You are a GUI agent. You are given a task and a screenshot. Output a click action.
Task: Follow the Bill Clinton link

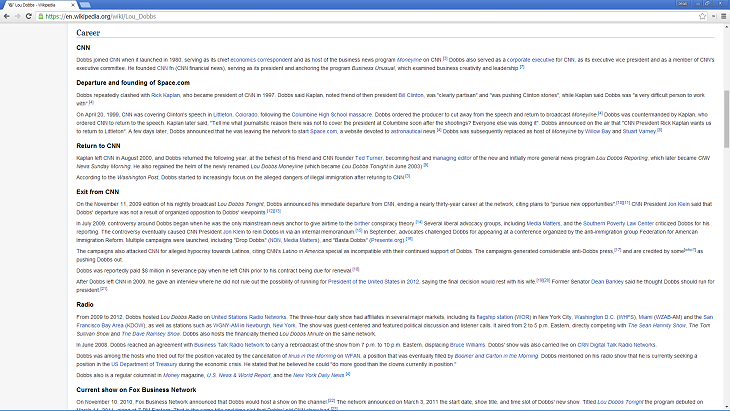click(411, 95)
